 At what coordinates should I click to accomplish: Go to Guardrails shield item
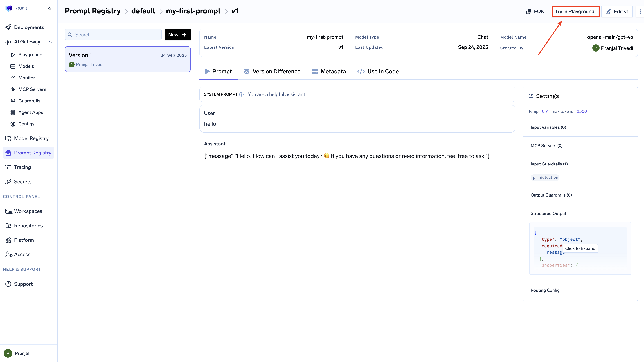click(x=29, y=101)
